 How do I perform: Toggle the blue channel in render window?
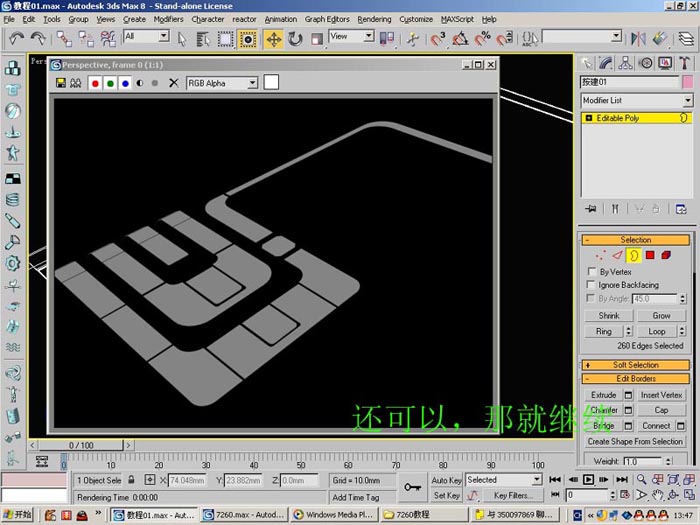pos(125,83)
